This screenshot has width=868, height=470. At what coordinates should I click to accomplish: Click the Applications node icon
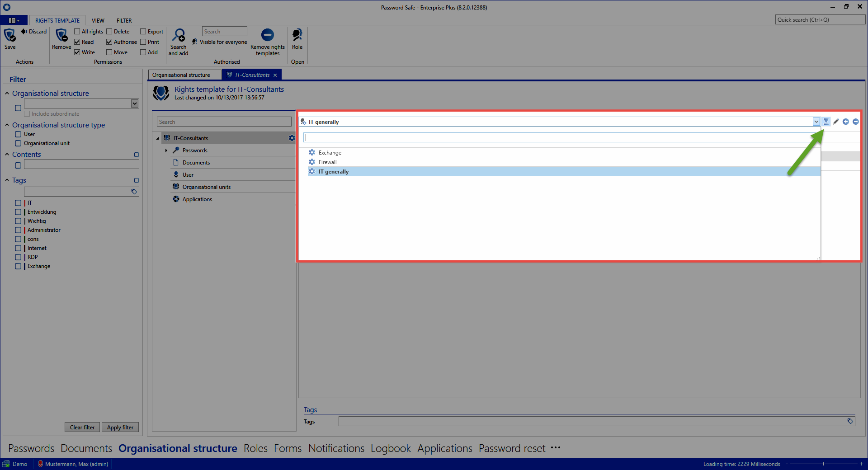[x=176, y=199]
